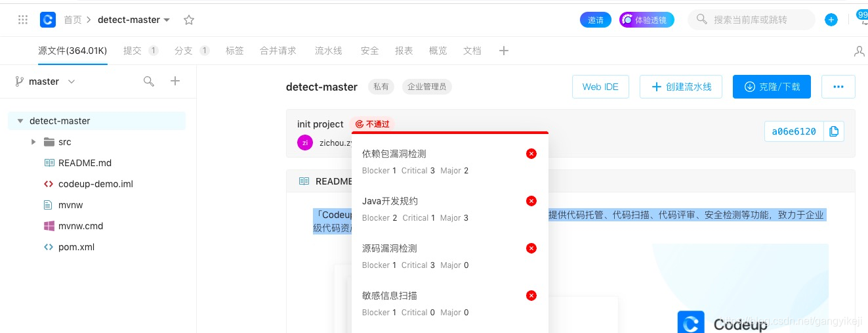The image size is (868, 333).
Task: Open the 概览 tab
Action: pyautogui.click(x=438, y=51)
